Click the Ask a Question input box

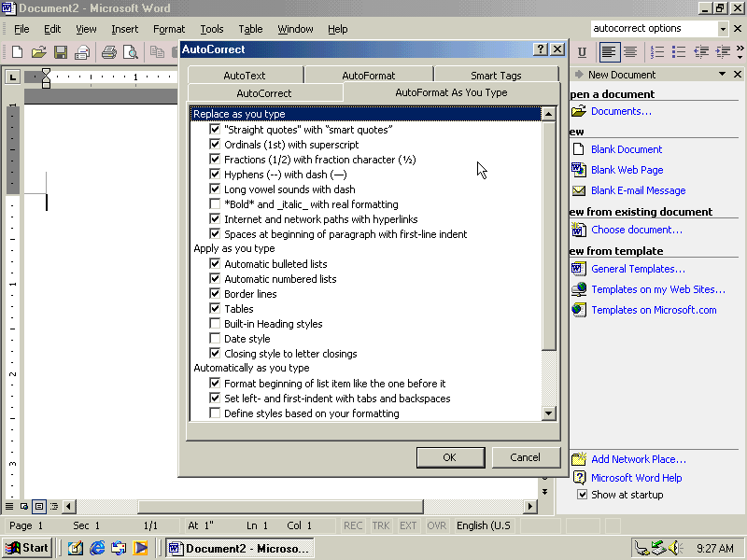point(654,29)
